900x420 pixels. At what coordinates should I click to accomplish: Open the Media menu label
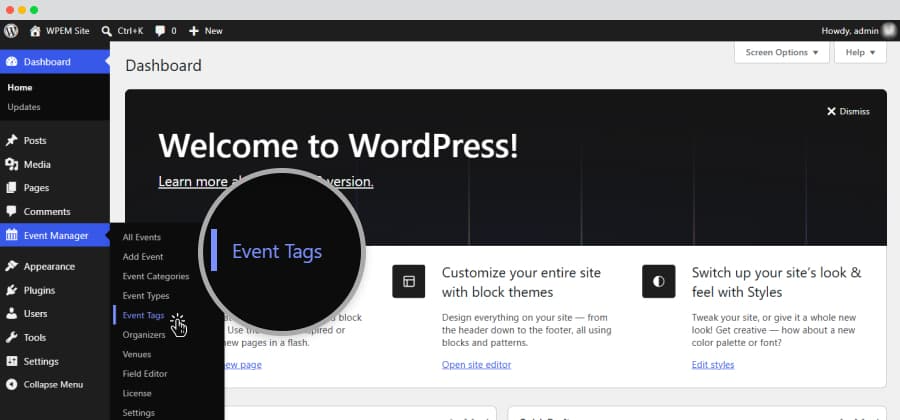(37, 165)
